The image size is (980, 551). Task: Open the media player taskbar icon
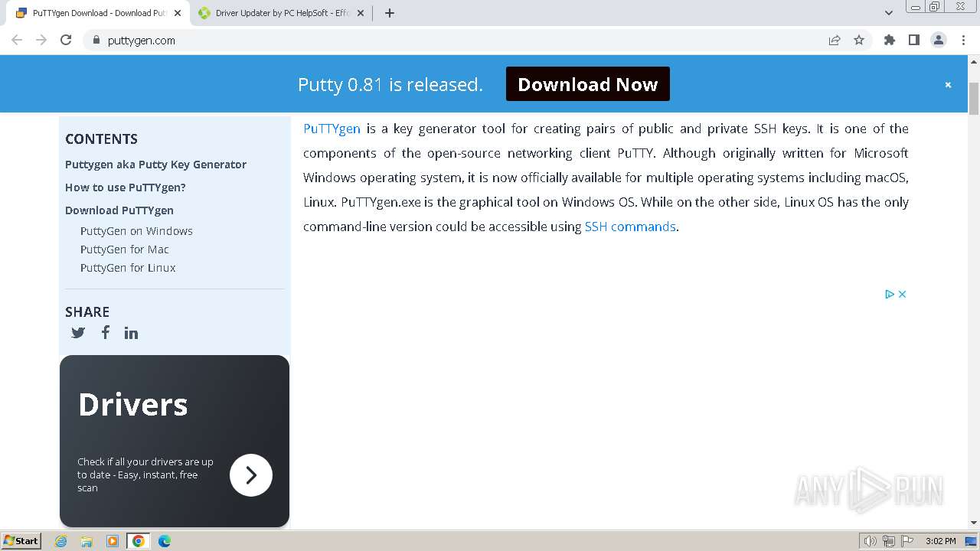click(x=113, y=541)
